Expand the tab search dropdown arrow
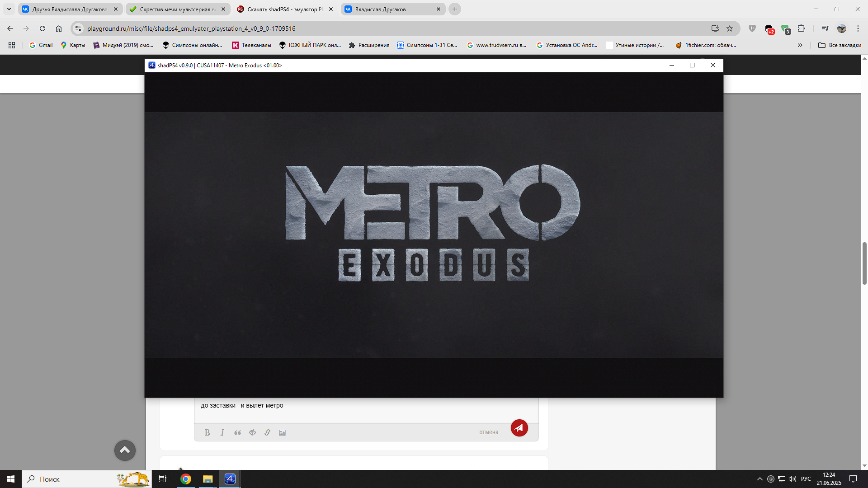 pyautogui.click(x=9, y=9)
